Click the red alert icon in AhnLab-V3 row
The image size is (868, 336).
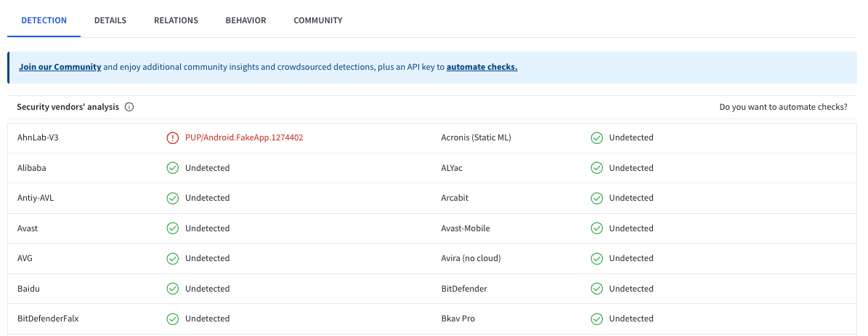pyautogui.click(x=173, y=137)
